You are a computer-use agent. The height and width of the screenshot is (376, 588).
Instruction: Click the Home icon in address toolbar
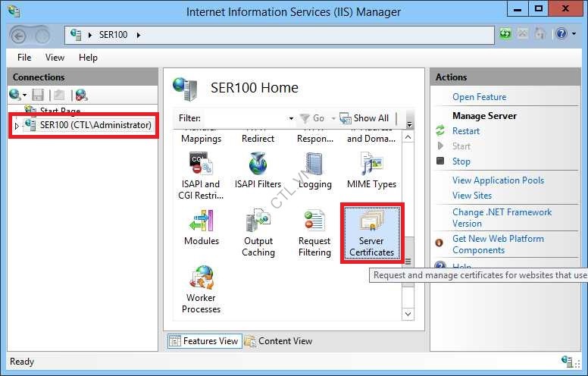(540, 34)
